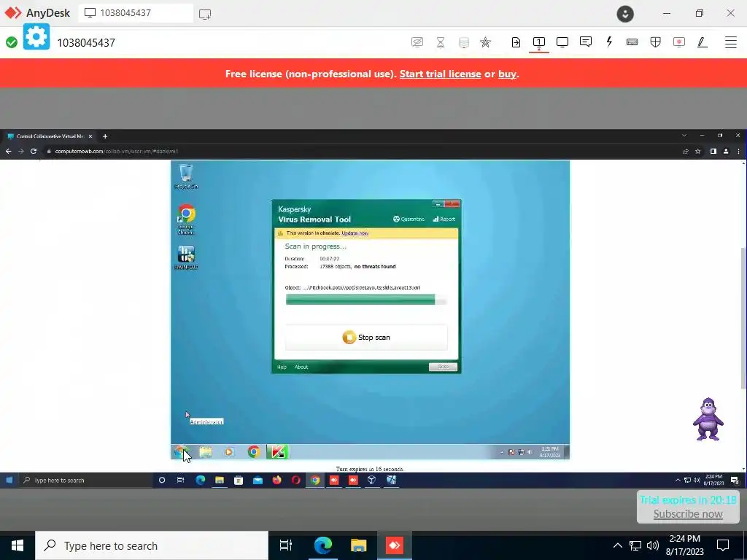This screenshot has width=747, height=560.
Task: Open the shield permissions icon in AnyDesk
Action: (x=656, y=42)
